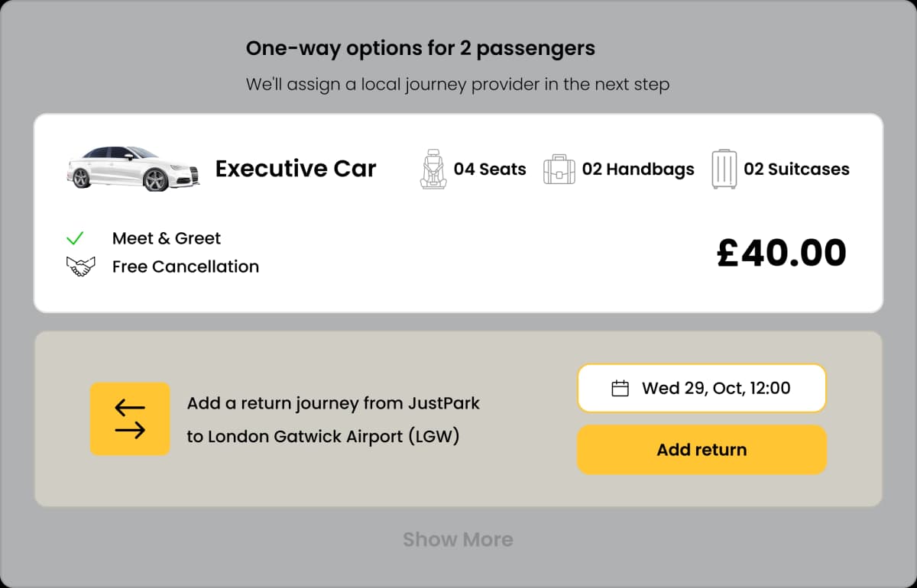Click the suitcase luggage icon
917x588 pixels.
724,169
